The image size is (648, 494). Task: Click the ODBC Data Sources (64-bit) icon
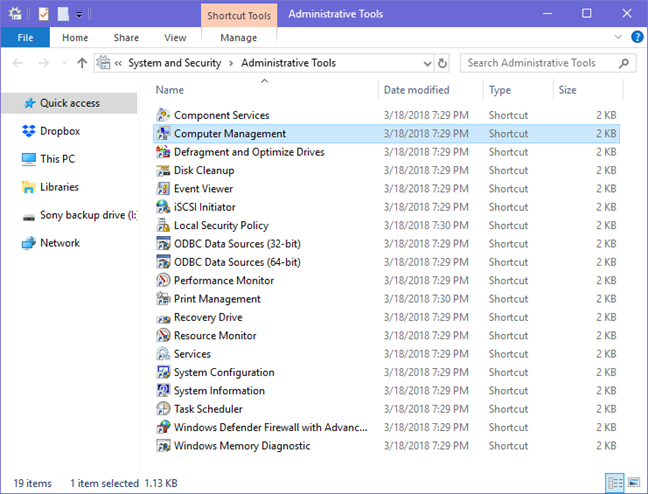163,262
